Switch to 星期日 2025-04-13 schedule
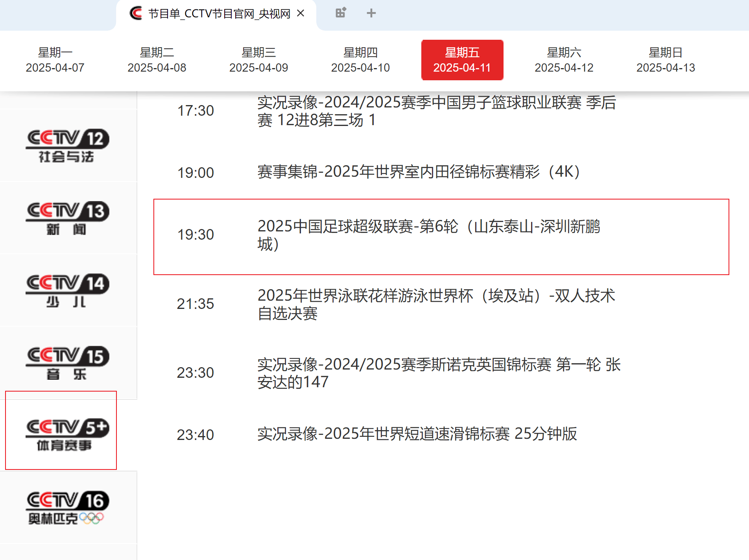Screen dimensions: 749x560 666,60
